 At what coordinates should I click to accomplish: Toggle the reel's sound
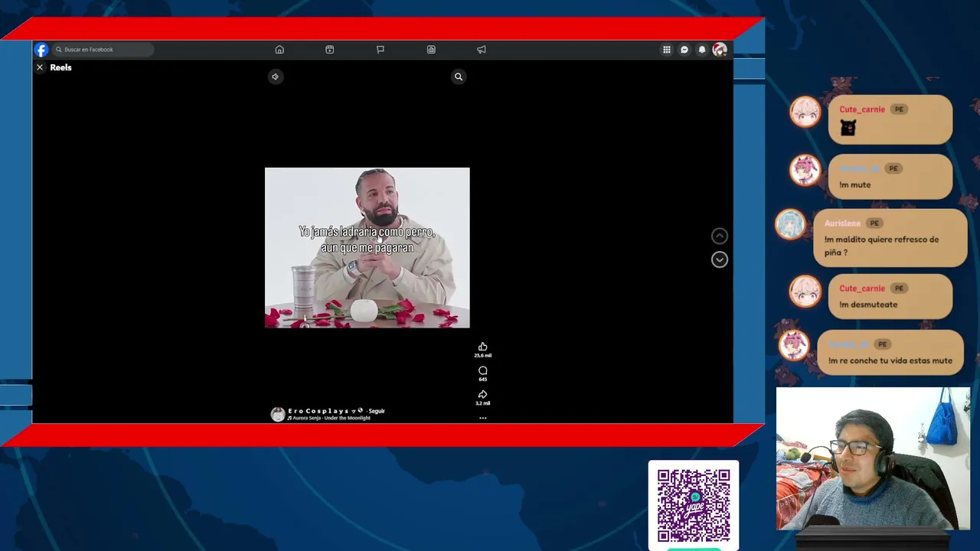[x=276, y=77]
